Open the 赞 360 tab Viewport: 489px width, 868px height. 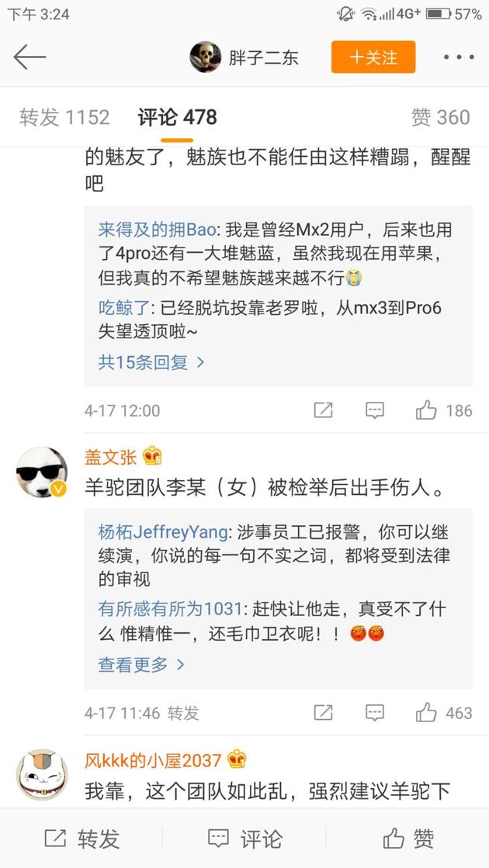pyautogui.click(x=441, y=117)
